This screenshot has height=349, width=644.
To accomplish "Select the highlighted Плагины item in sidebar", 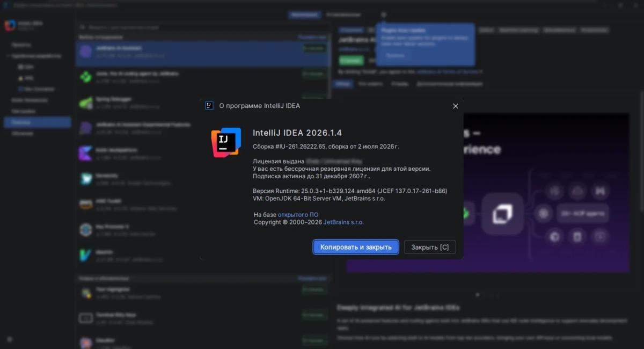I will pos(37,122).
